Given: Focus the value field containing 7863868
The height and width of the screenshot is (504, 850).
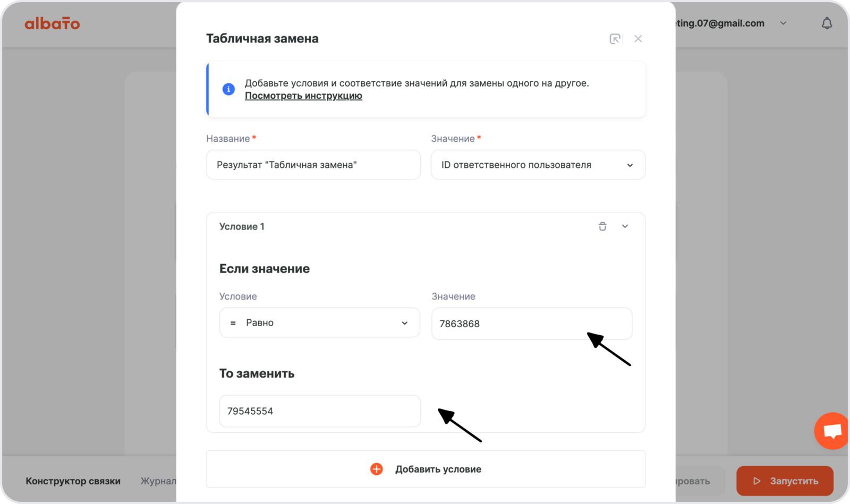Looking at the screenshot, I should tap(531, 324).
